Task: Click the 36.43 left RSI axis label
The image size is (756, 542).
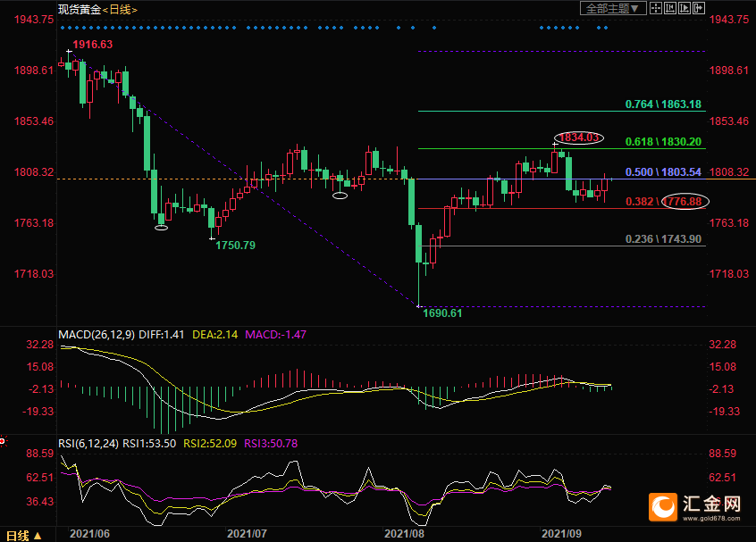Action: pyautogui.click(x=40, y=502)
